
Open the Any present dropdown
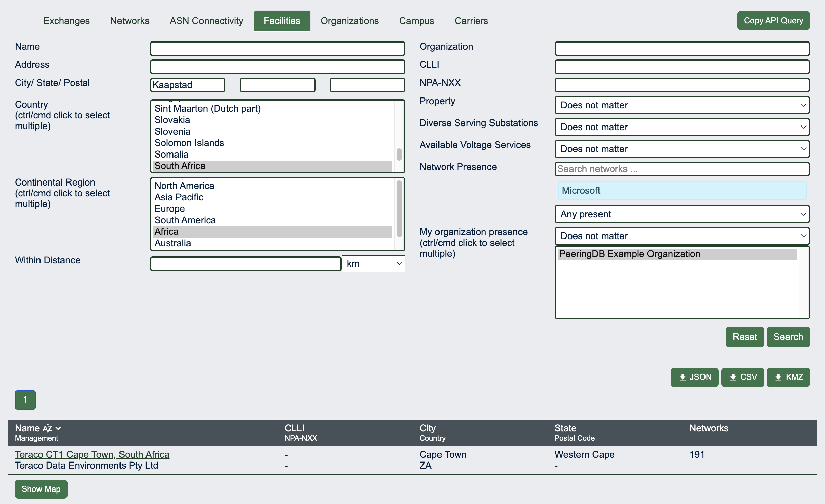coord(682,214)
